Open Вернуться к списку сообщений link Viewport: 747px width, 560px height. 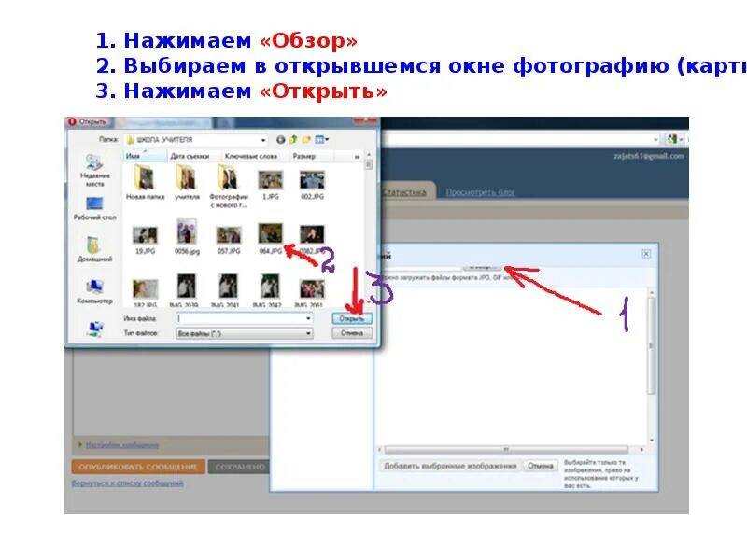(127, 483)
